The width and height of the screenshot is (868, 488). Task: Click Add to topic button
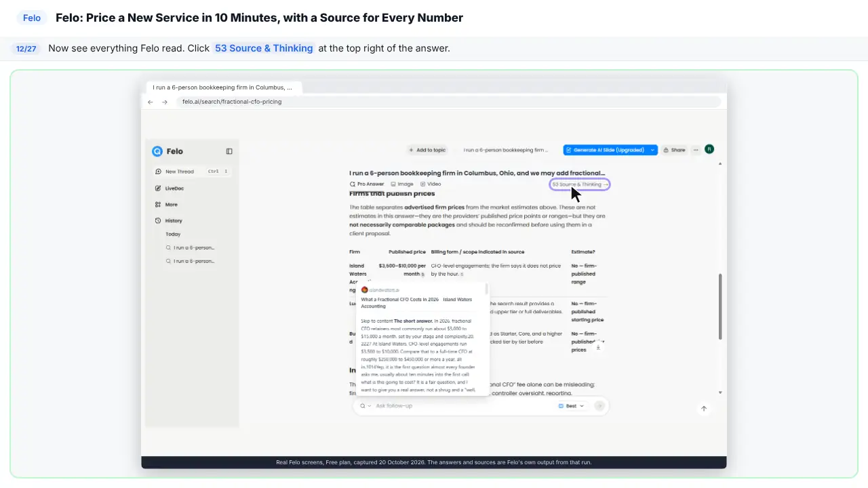coord(427,150)
